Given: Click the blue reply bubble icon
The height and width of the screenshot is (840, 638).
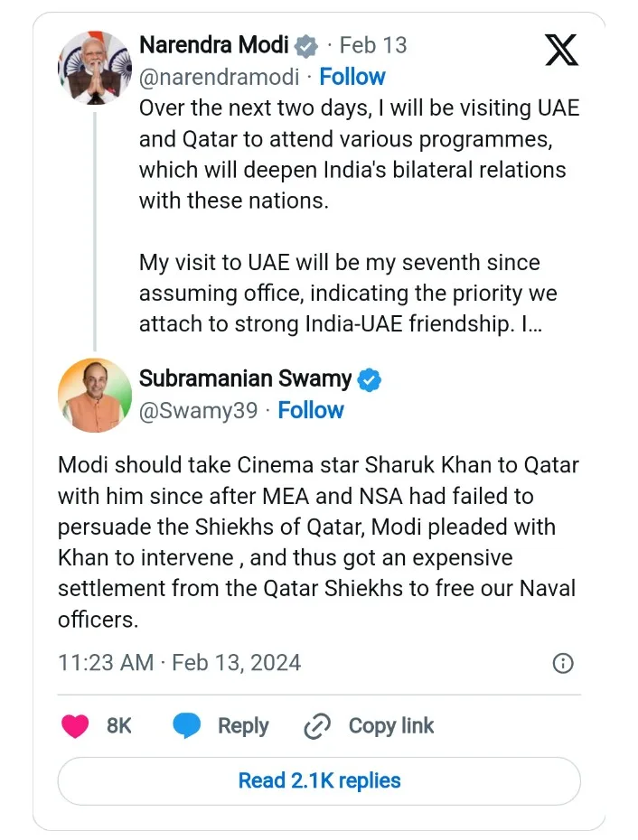Looking at the screenshot, I should (187, 726).
